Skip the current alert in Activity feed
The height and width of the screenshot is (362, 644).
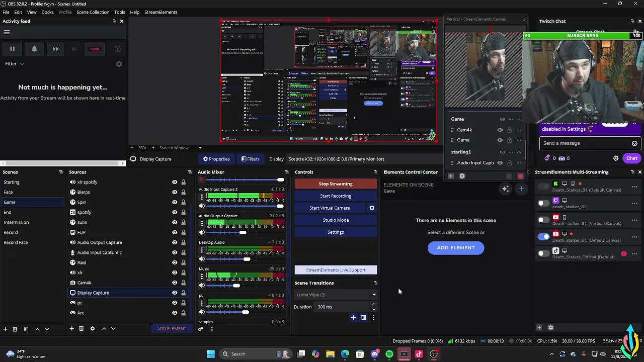tap(55, 49)
